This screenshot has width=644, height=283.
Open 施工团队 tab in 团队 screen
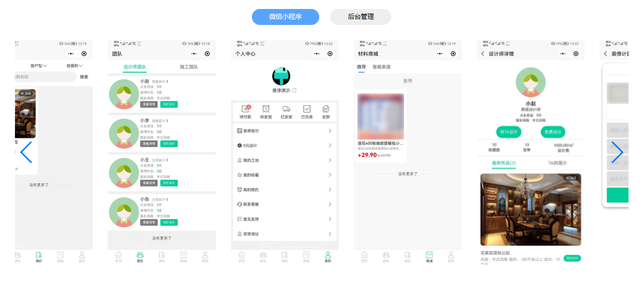189,67
